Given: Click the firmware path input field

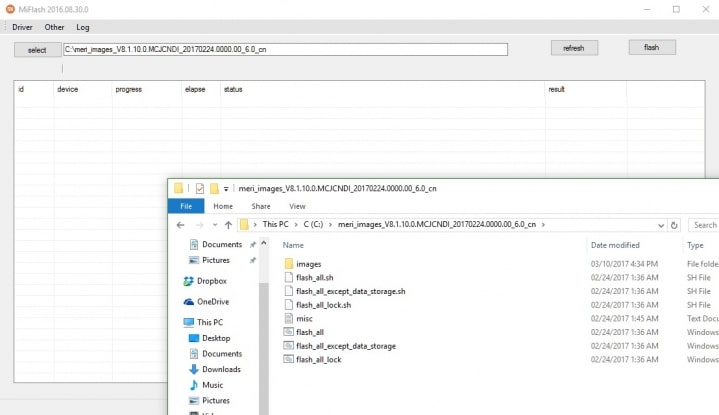Looking at the screenshot, I should tap(285, 50).
